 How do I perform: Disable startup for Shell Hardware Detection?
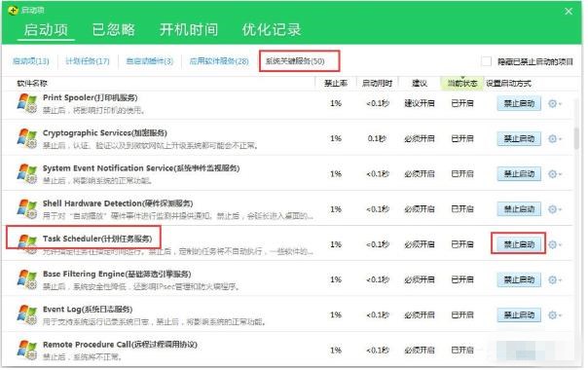519,209
